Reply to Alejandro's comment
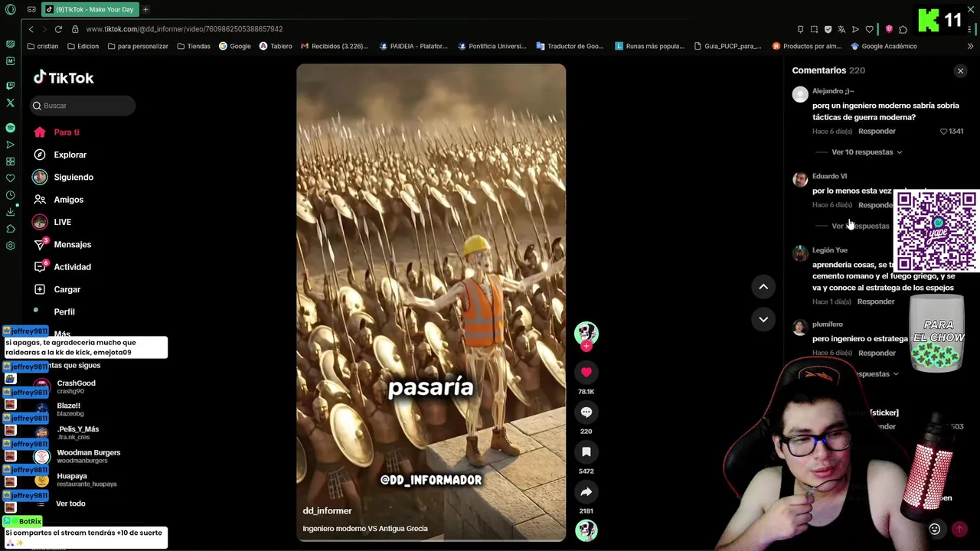980x551 pixels. (877, 132)
